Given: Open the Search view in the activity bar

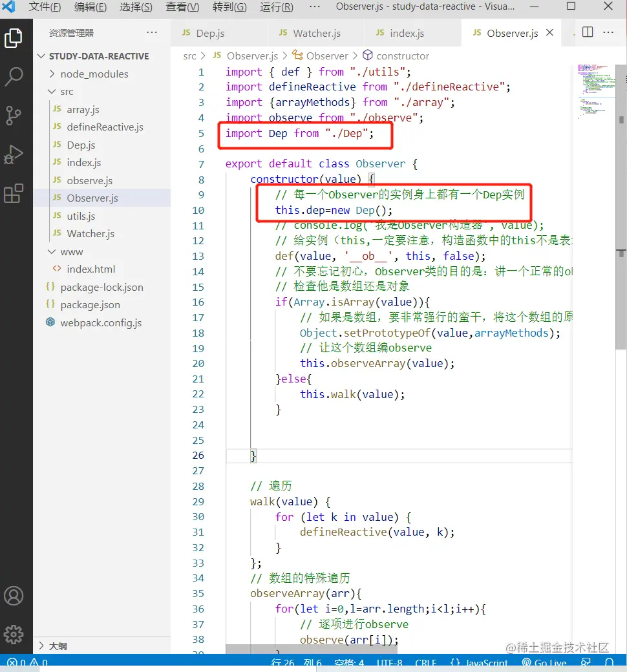Looking at the screenshot, I should point(14,77).
